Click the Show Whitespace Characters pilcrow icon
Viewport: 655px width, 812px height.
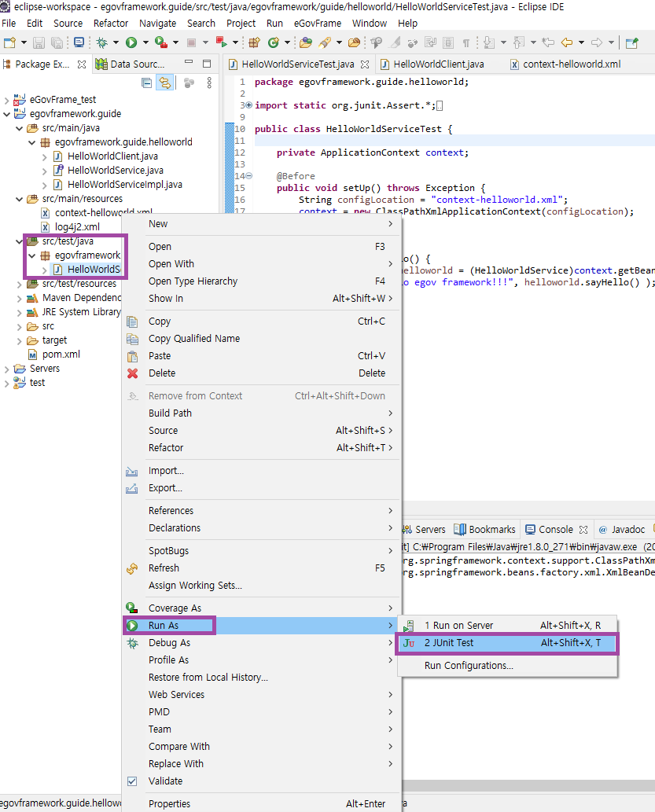coord(465,42)
